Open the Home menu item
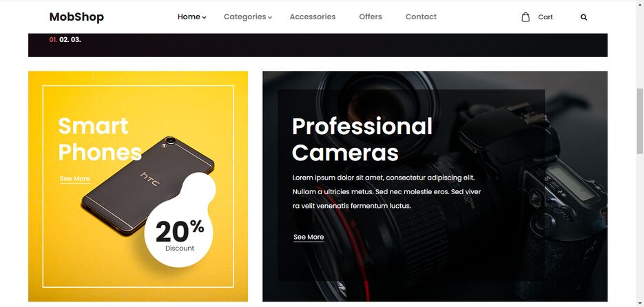The height and width of the screenshot is (307, 644). 189,17
